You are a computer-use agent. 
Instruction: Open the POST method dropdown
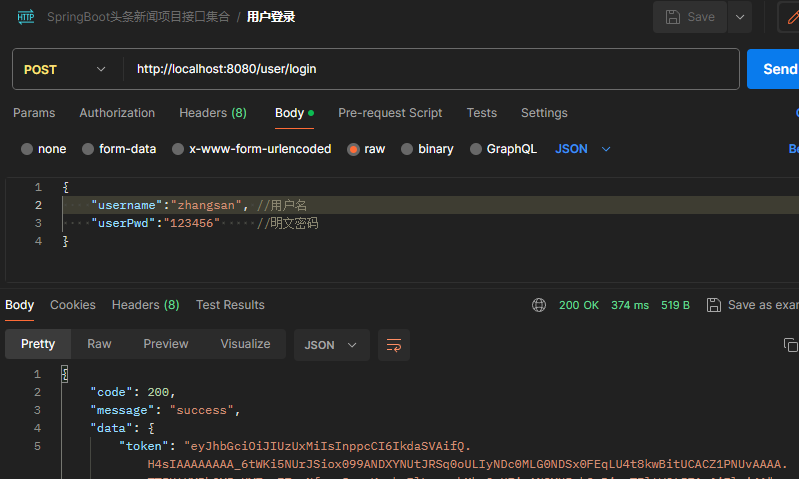pos(65,69)
